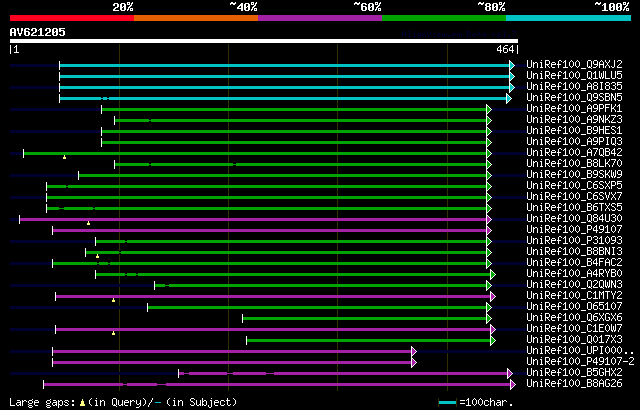Image resolution: width=640 pixels, height=410 pixels.
Task: Click the UniRef100_B8BNI3 label
Action: [x=574, y=252]
